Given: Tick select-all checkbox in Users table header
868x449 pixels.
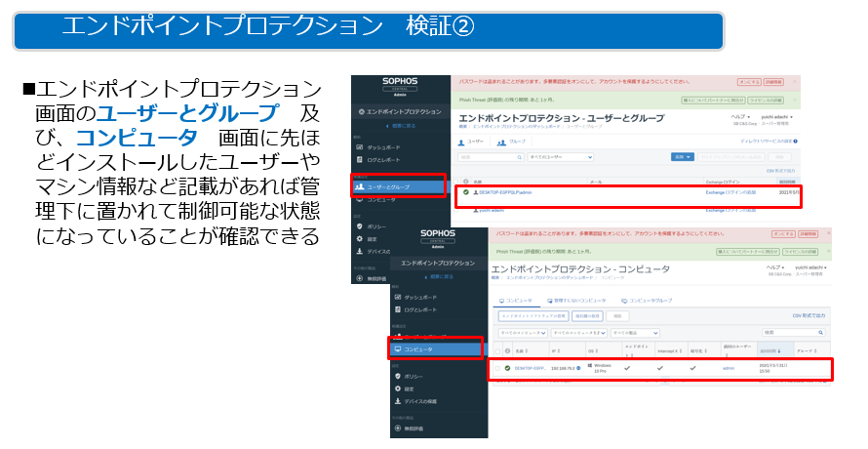Looking at the screenshot, I should click(x=456, y=182).
